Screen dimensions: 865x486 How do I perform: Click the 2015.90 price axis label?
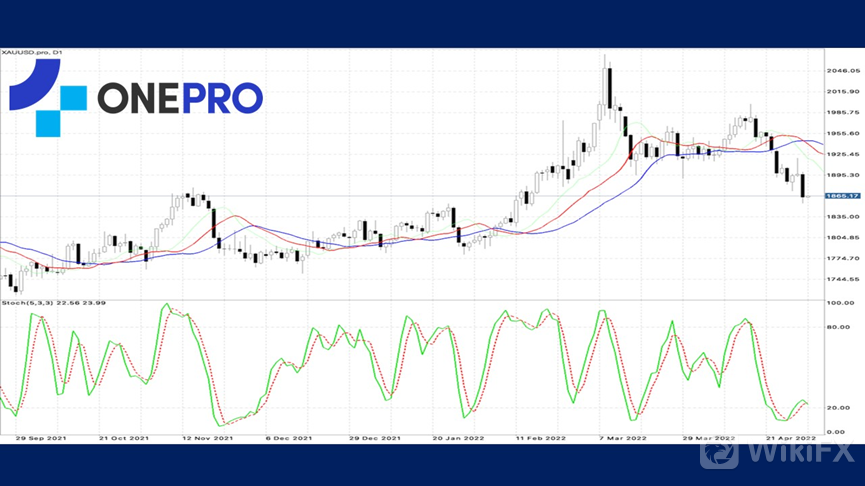tap(843, 92)
